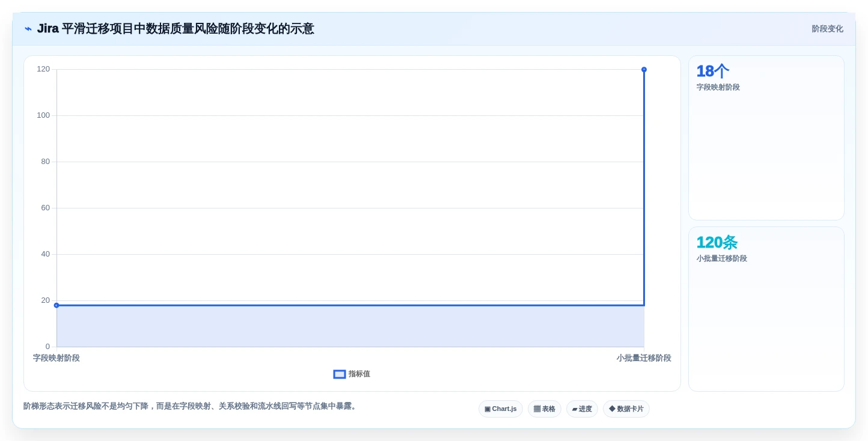Click the y-axis tick label 120
Viewport: 868px width, 441px height.
[43, 69]
